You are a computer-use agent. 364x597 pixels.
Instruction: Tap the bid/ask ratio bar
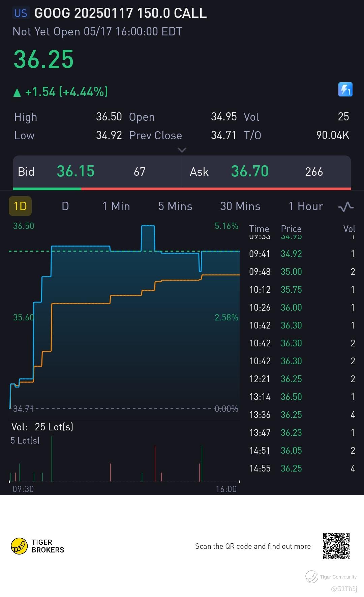coord(182,189)
